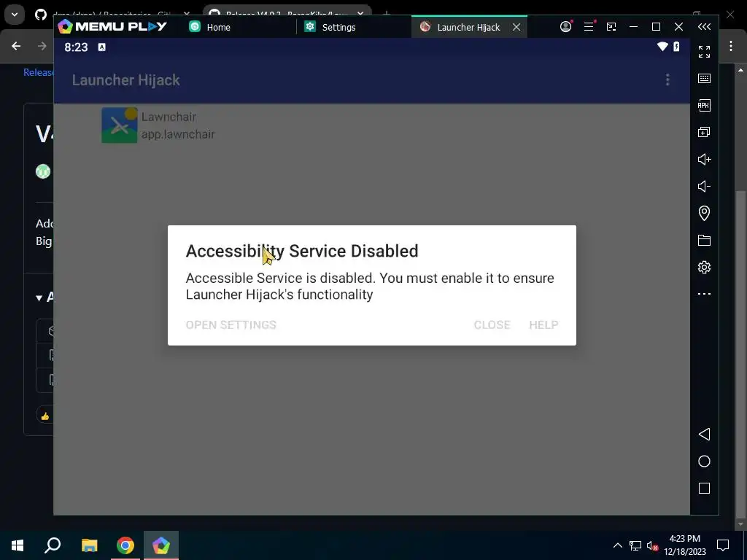Open GPS location simulator
Screen dimensions: 747x560
click(704, 213)
